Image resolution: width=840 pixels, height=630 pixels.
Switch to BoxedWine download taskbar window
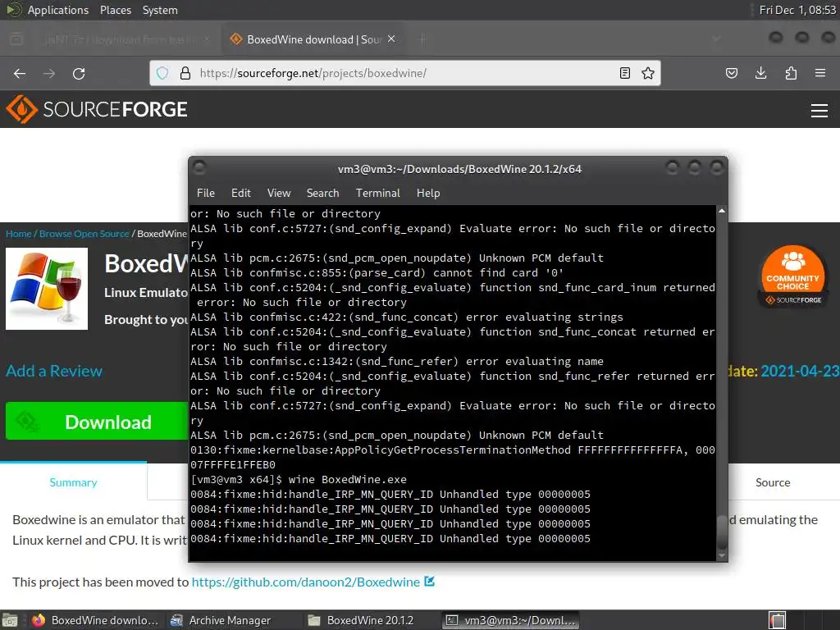[x=95, y=620]
